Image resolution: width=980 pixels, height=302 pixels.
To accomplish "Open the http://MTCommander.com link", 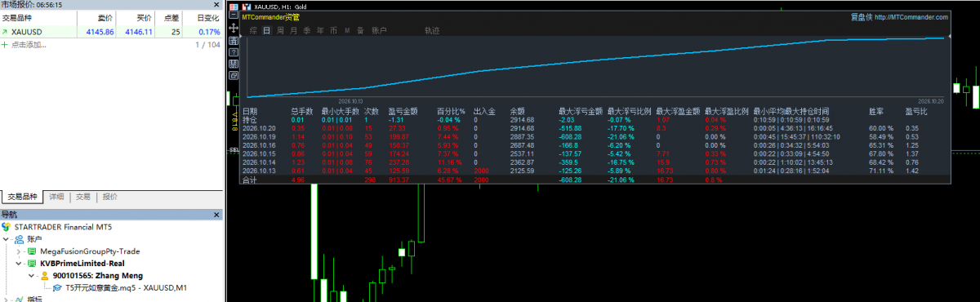I will tap(911, 16).
